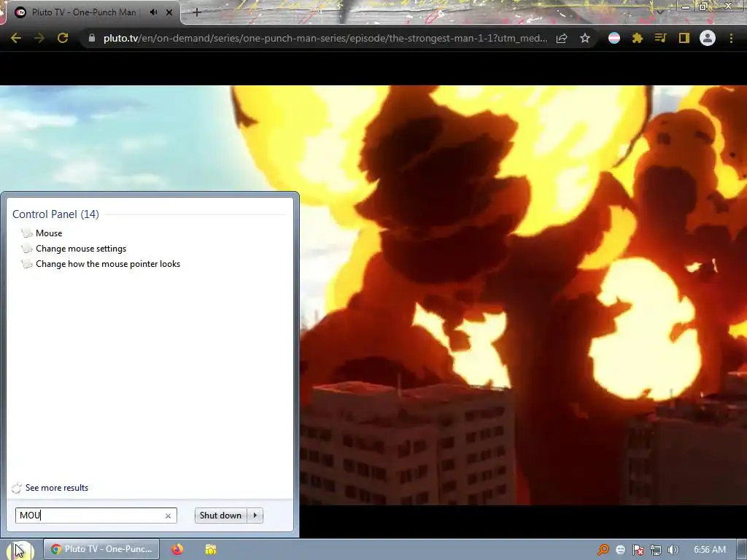Click the share page icon
Screen dimensions: 747x560
(x=562, y=38)
